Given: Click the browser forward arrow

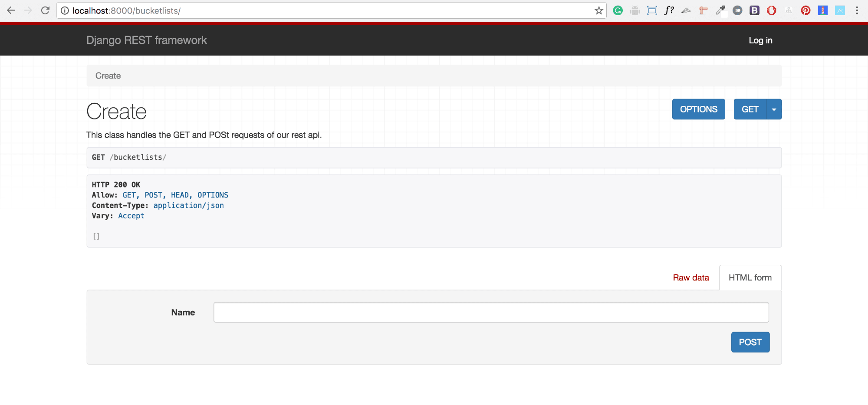Looking at the screenshot, I should 28,10.
